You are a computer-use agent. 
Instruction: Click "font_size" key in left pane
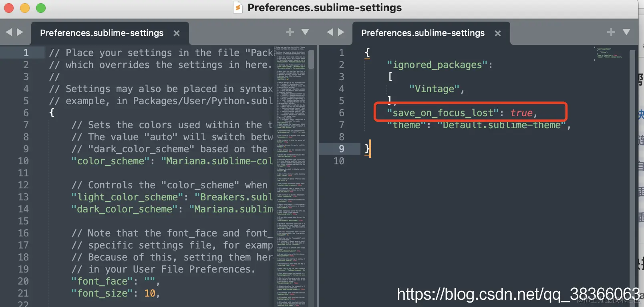[x=102, y=293]
